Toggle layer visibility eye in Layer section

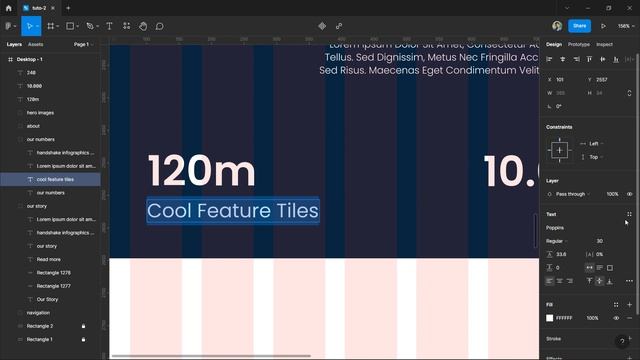pyautogui.click(x=629, y=194)
